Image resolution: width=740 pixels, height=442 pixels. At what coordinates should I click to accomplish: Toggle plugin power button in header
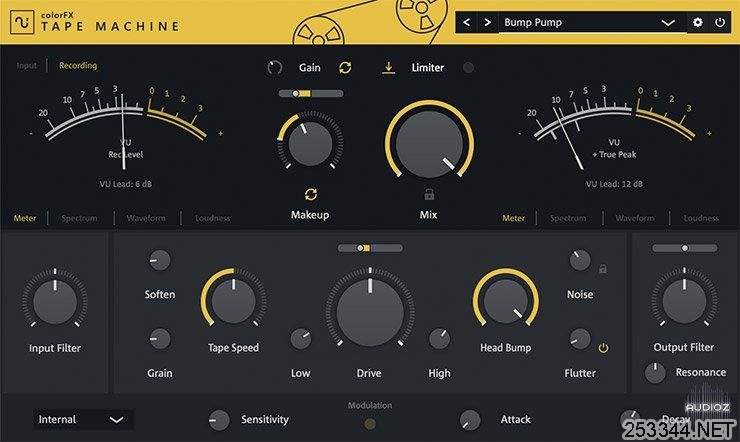(720, 22)
